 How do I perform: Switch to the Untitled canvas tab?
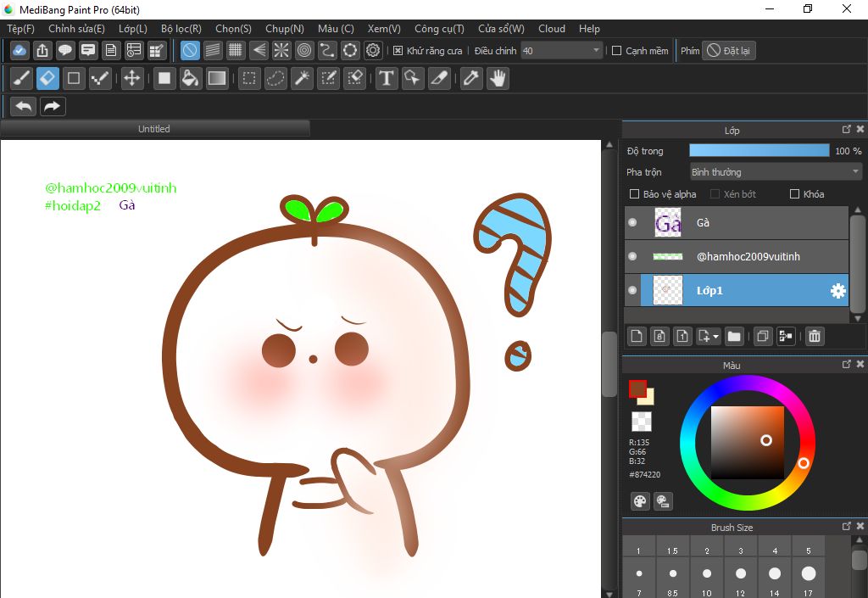click(x=154, y=129)
